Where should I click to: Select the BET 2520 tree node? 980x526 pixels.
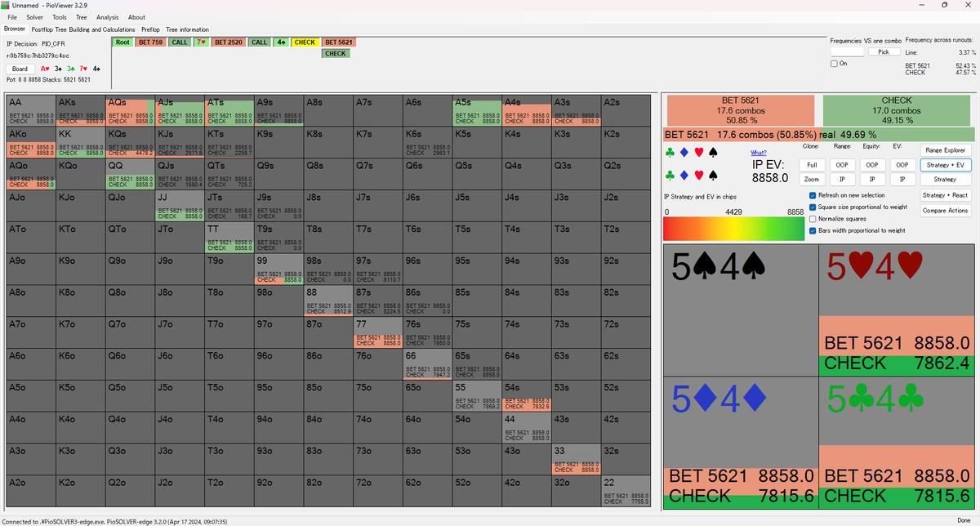pos(229,42)
